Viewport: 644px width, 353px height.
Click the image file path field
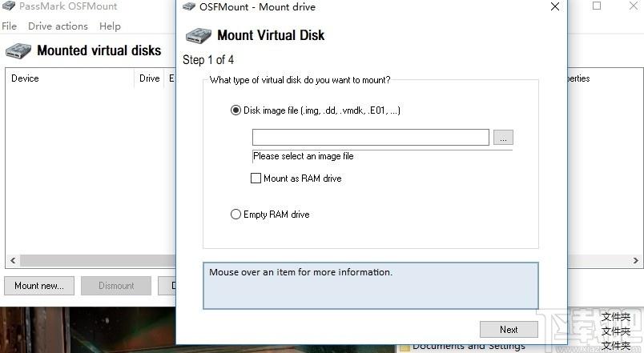(x=370, y=138)
